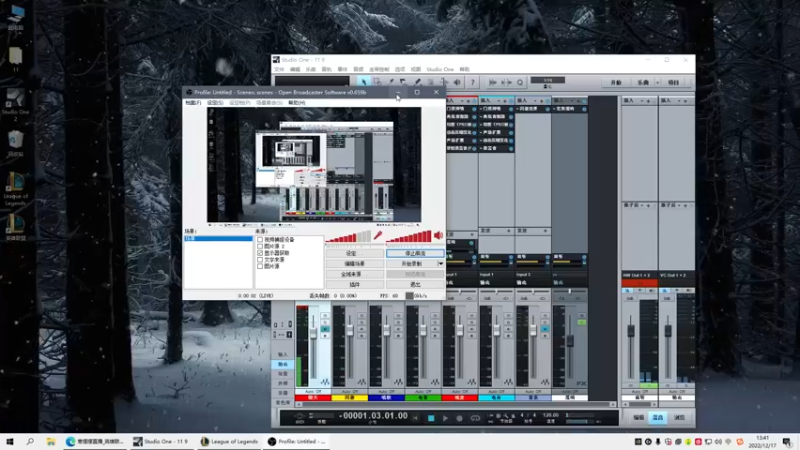Open taskbar search magnifier

30,441
